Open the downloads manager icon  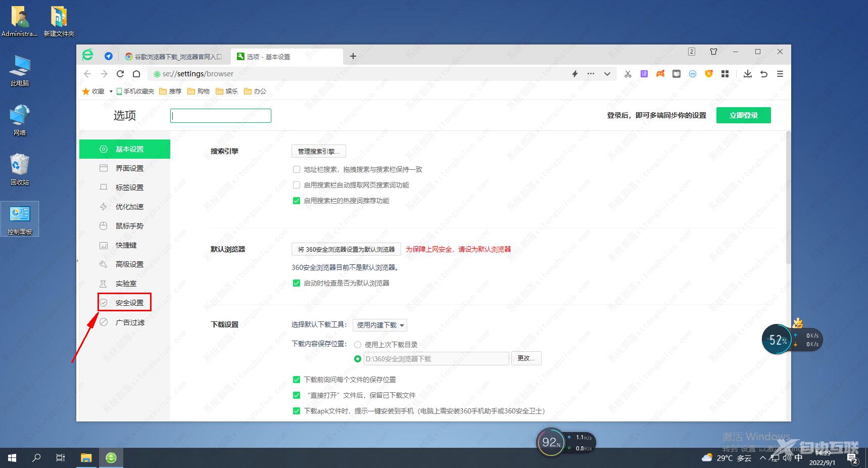(x=748, y=74)
